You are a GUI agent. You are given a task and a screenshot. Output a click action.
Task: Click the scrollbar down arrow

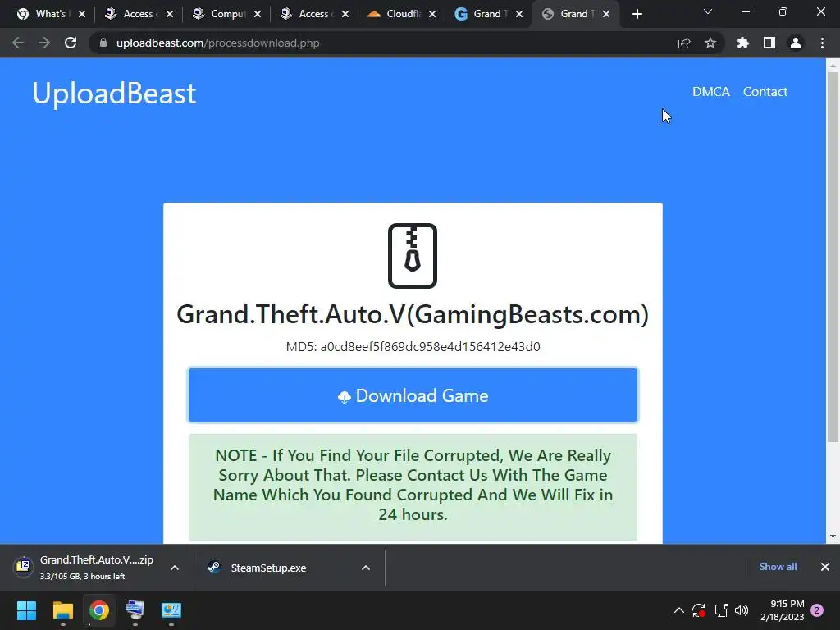coord(833,536)
